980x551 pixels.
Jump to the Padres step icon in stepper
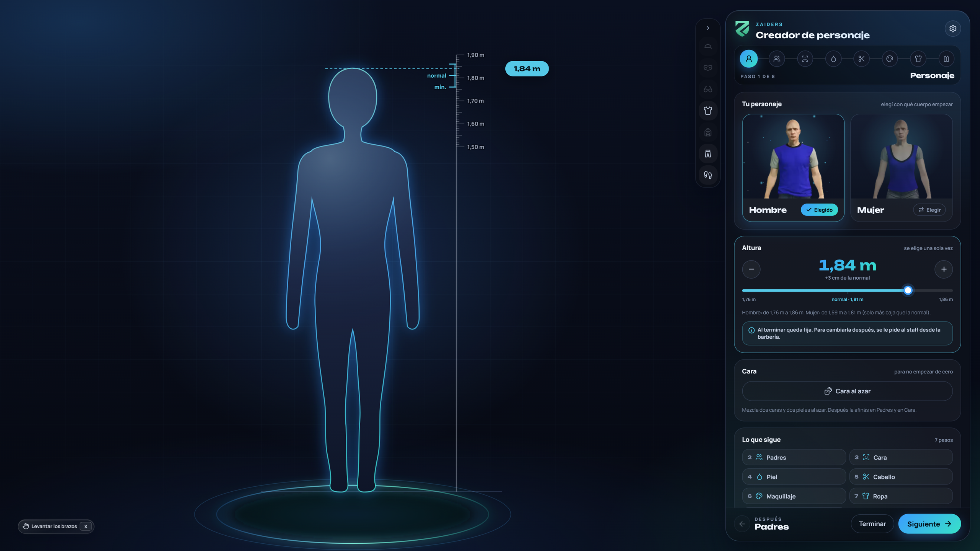[777, 59]
